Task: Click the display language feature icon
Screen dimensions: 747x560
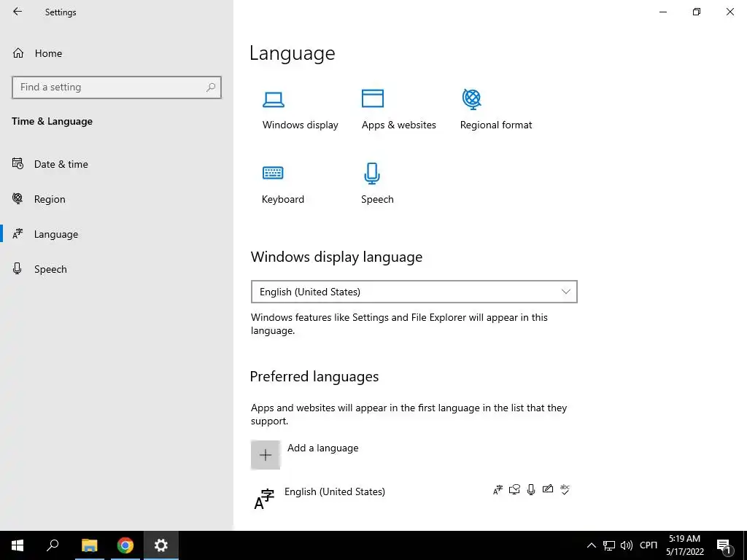Action: [498, 489]
